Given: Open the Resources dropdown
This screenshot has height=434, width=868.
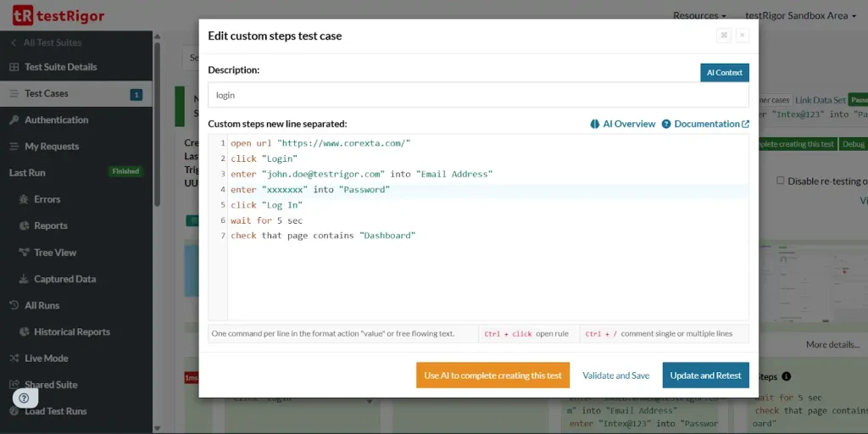Looking at the screenshot, I should (x=699, y=15).
